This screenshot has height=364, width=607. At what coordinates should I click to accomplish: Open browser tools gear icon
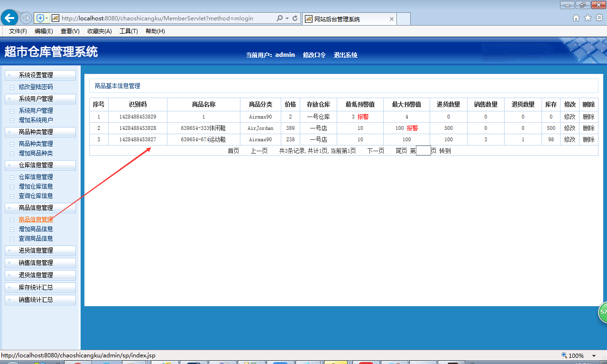(x=599, y=18)
